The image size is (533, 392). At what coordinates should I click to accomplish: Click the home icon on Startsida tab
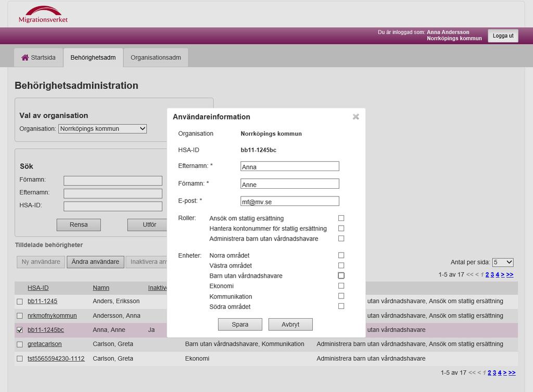click(x=25, y=57)
